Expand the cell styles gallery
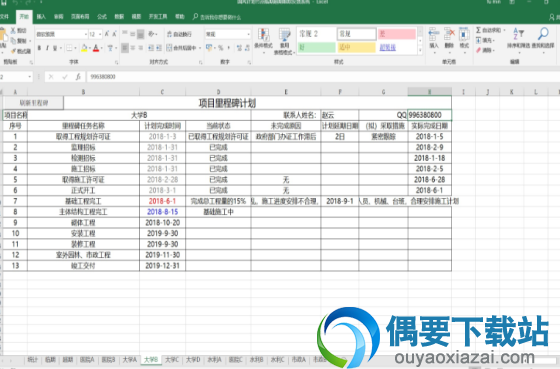The image size is (560, 369). coord(420,51)
